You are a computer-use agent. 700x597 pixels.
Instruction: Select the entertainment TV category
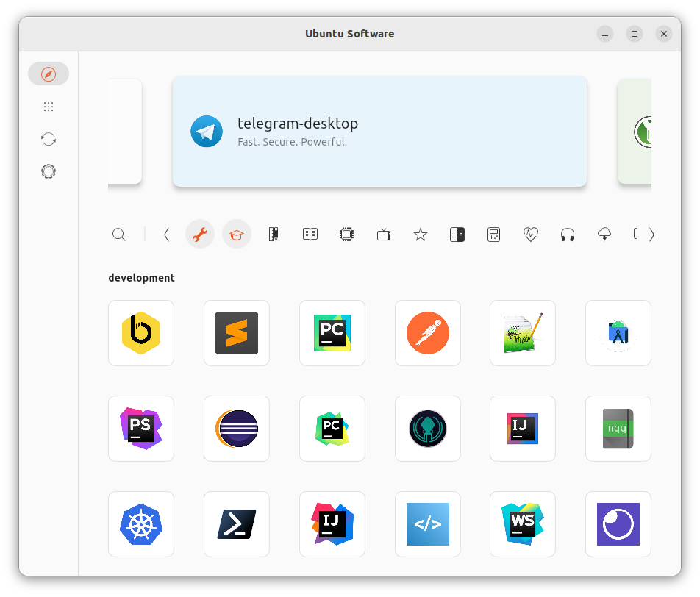tap(384, 235)
